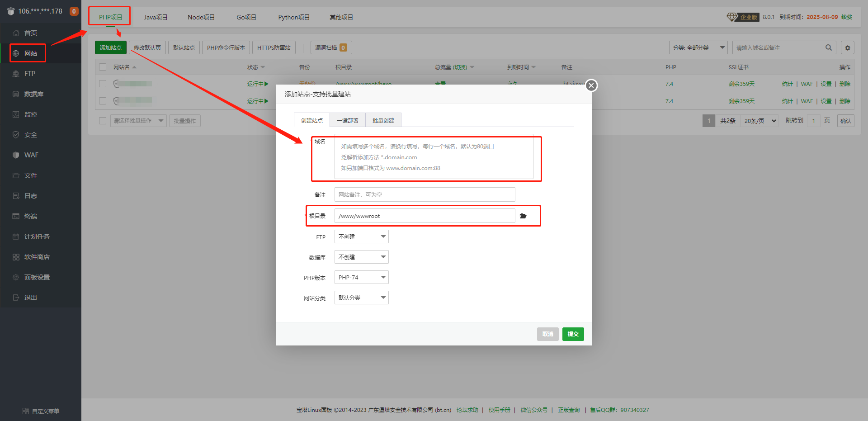This screenshot has height=421, width=868.
Task: Click the 论坛求助 footer link
Action: 467,410
